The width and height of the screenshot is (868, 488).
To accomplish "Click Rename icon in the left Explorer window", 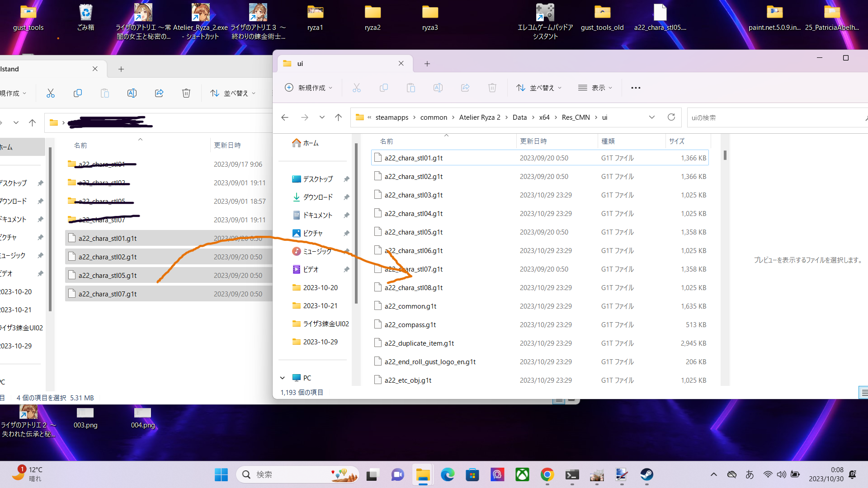I will (x=132, y=93).
